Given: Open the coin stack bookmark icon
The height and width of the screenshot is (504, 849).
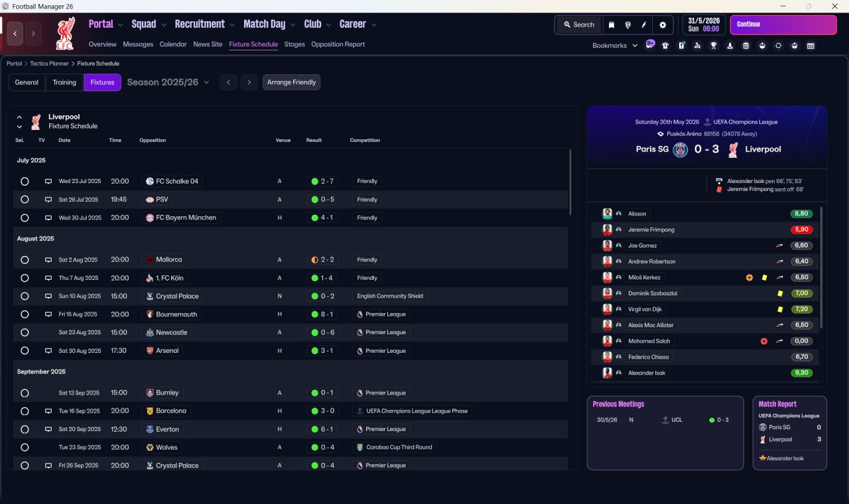Looking at the screenshot, I should (746, 46).
